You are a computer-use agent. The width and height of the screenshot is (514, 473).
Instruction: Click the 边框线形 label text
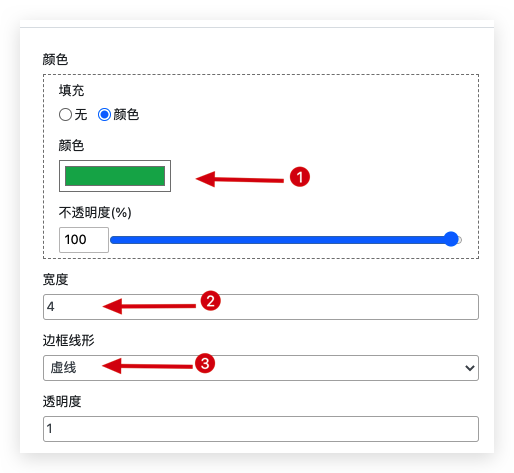click(69, 340)
